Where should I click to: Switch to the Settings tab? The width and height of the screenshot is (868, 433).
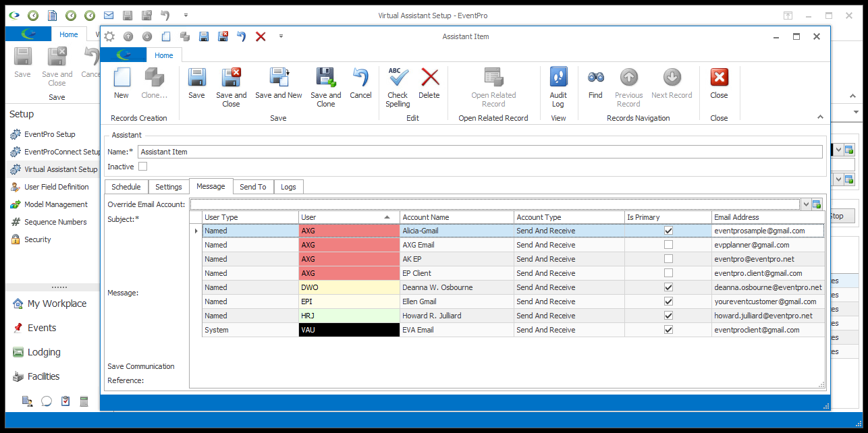coord(169,187)
